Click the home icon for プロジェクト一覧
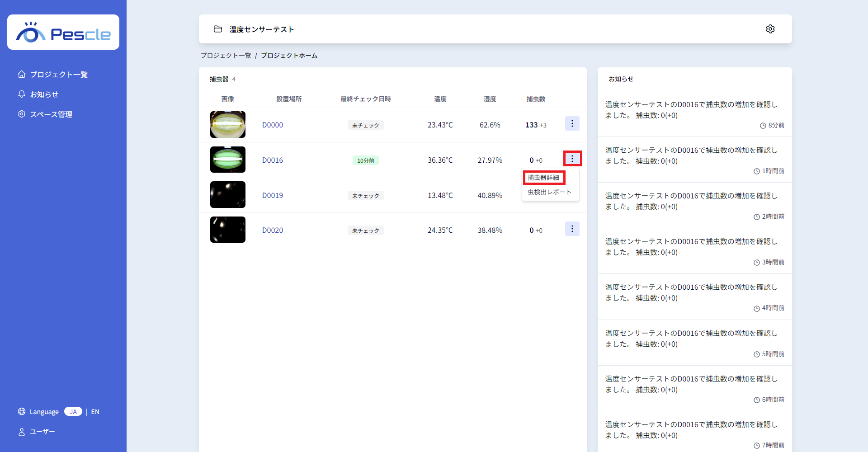 22,74
